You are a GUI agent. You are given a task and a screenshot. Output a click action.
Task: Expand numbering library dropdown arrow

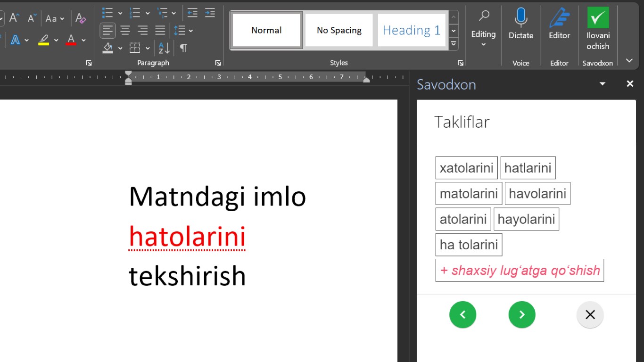click(x=148, y=13)
